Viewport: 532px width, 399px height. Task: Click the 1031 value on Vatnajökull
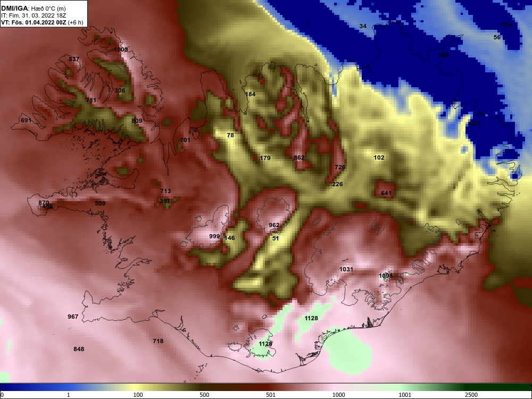346,269
